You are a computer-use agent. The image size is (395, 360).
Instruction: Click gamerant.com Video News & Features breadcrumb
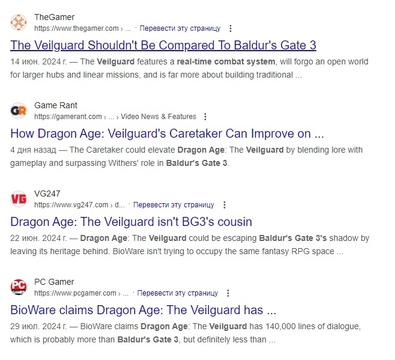coord(115,117)
